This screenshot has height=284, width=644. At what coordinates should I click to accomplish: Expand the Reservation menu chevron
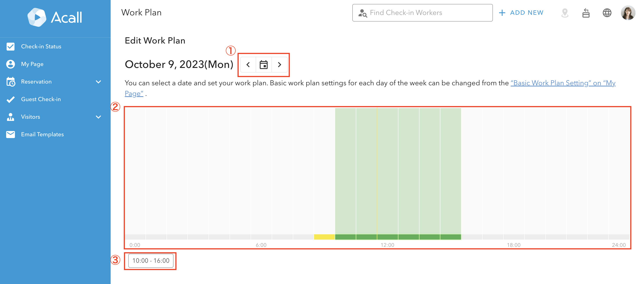click(98, 82)
